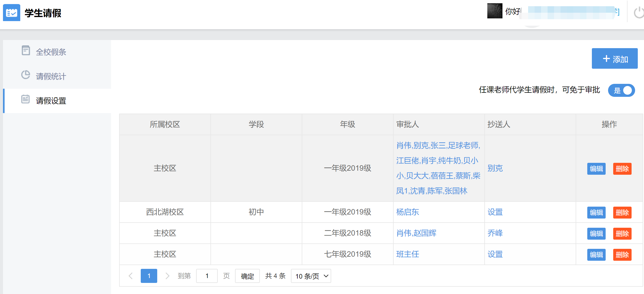Viewport: 644px width, 294px height.
Task: Click the 请假统计 pie chart icon
Action: (26, 75)
